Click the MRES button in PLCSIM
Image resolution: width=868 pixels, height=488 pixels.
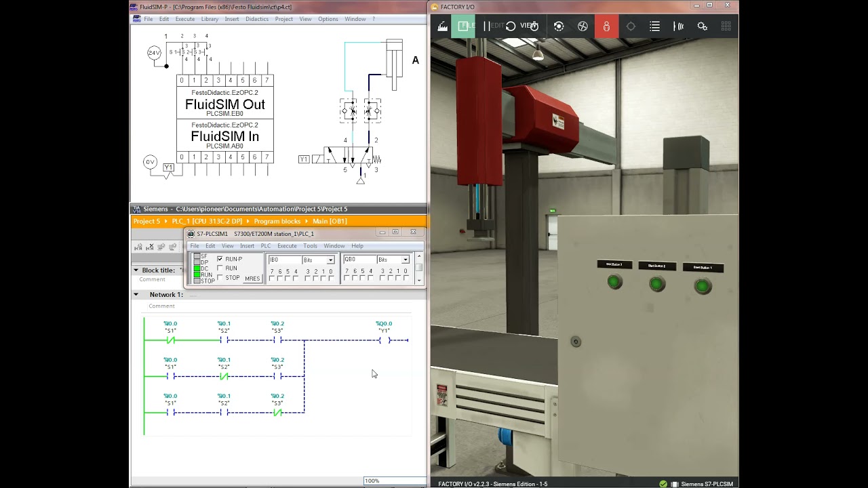point(252,279)
